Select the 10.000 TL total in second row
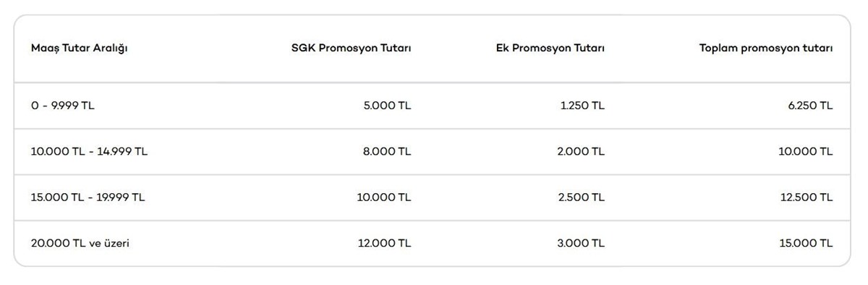This screenshot has width=868, height=285. point(806,152)
